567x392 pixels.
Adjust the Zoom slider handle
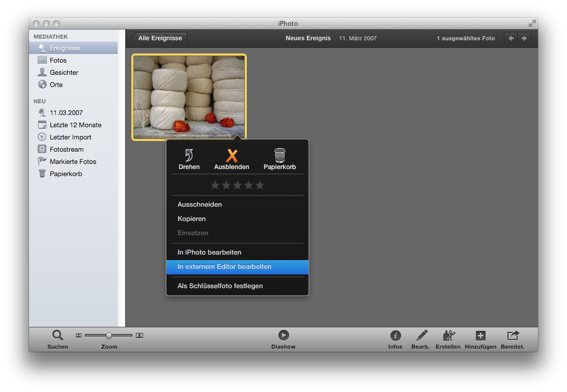click(108, 335)
